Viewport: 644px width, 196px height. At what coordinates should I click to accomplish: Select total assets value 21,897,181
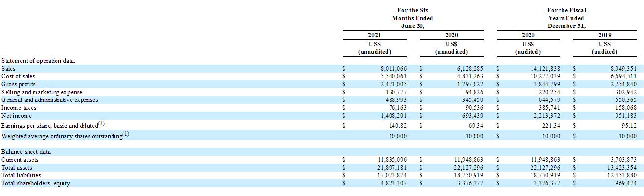tap(392, 168)
